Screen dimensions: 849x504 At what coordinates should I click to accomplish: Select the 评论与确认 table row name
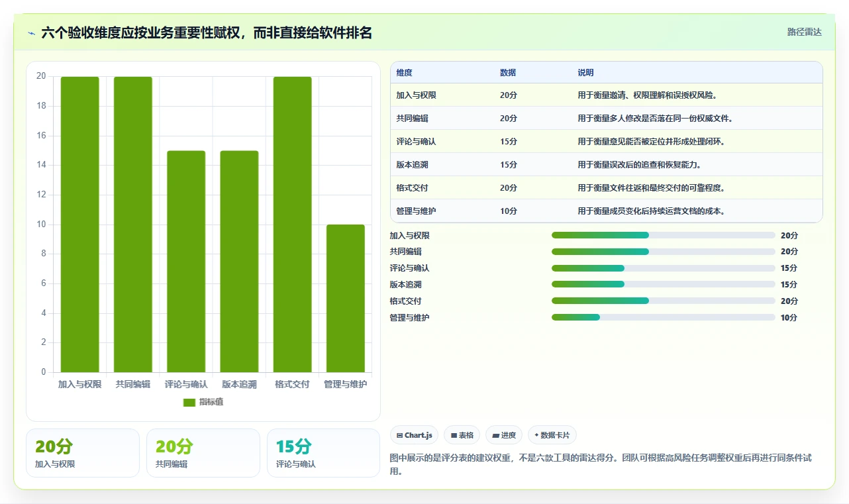pos(416,142)
